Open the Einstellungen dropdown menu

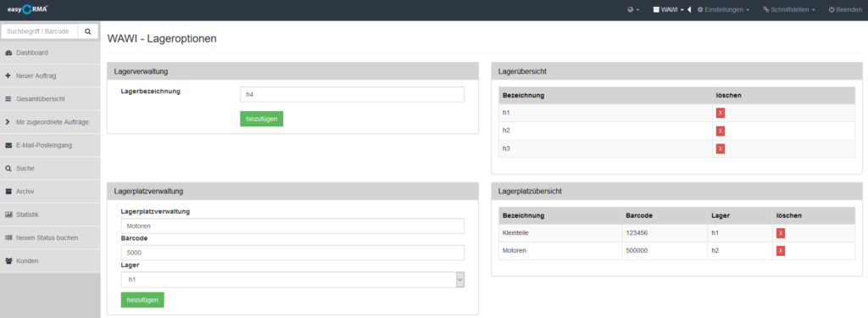(x=724, y=9)
